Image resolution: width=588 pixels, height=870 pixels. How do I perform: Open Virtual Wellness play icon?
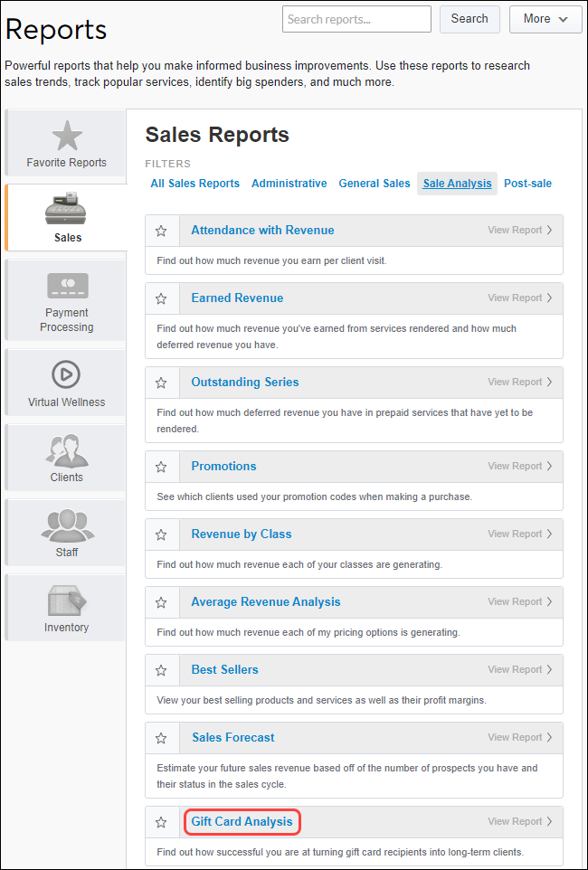click(66, 374)
